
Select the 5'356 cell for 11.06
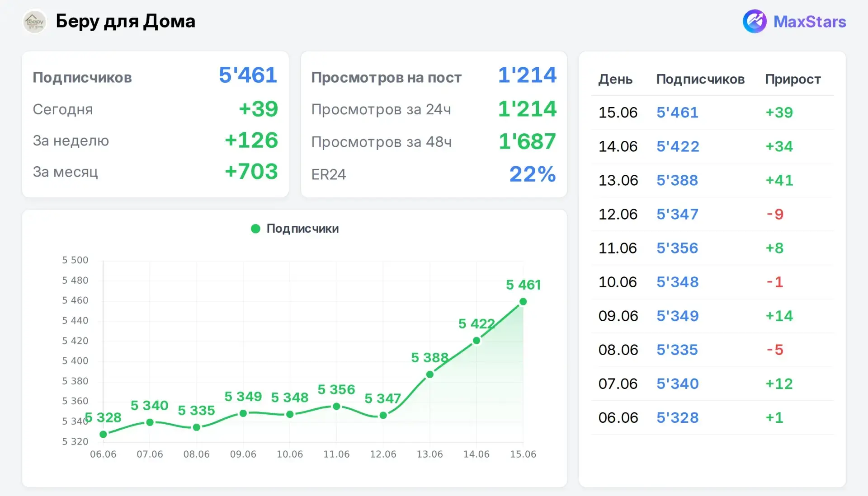677,248
